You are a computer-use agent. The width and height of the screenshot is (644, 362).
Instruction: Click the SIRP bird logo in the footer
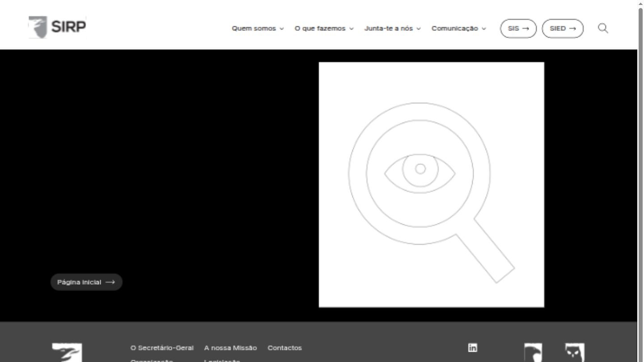(67, 353)
